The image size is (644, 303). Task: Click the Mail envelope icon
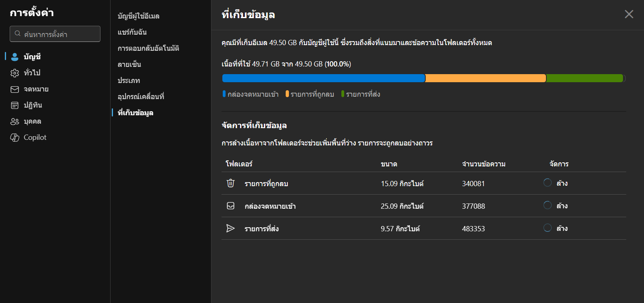[15, 89]
